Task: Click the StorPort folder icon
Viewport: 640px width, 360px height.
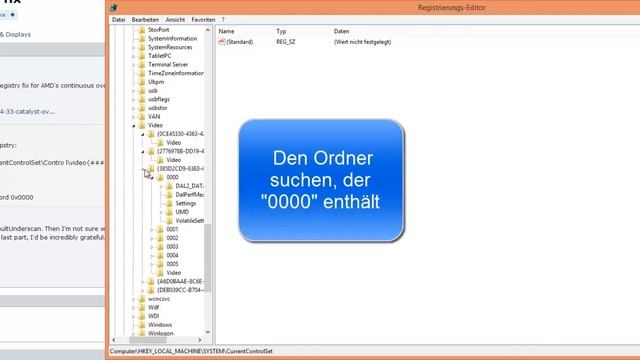Action: tap(142, 30)
